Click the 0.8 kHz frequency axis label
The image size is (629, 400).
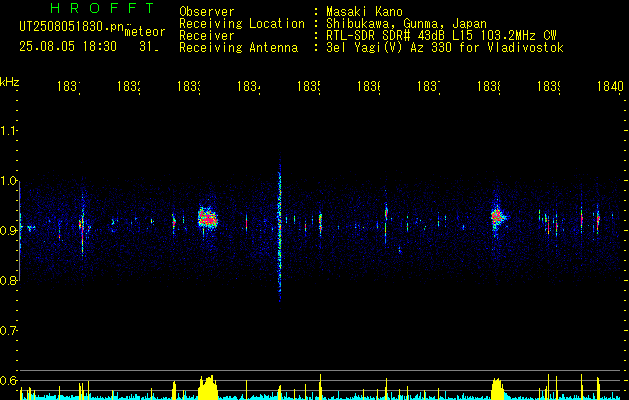pos(9,281)
